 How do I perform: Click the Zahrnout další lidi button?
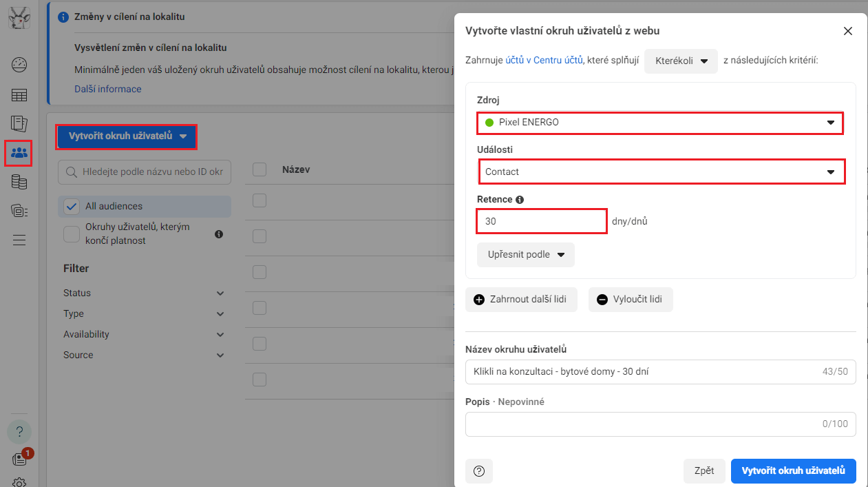(x=521, y=300)
